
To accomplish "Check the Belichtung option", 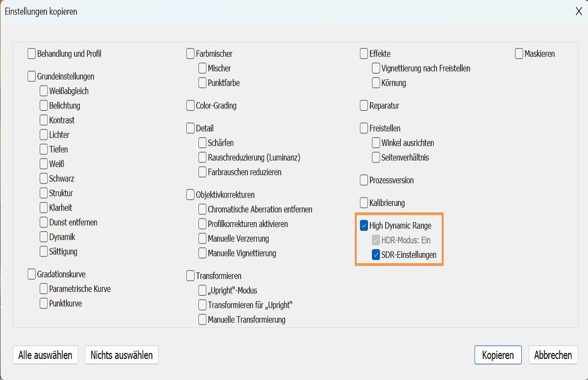I will [44, 105].
